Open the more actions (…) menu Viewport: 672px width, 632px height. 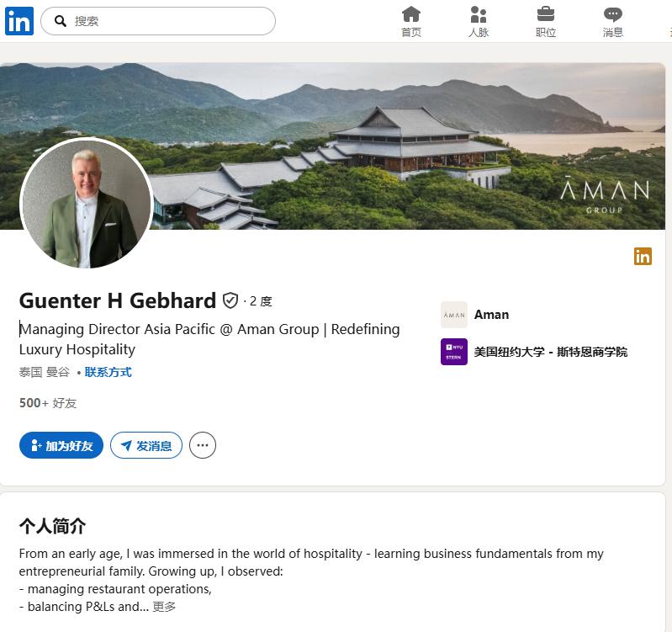203,446
